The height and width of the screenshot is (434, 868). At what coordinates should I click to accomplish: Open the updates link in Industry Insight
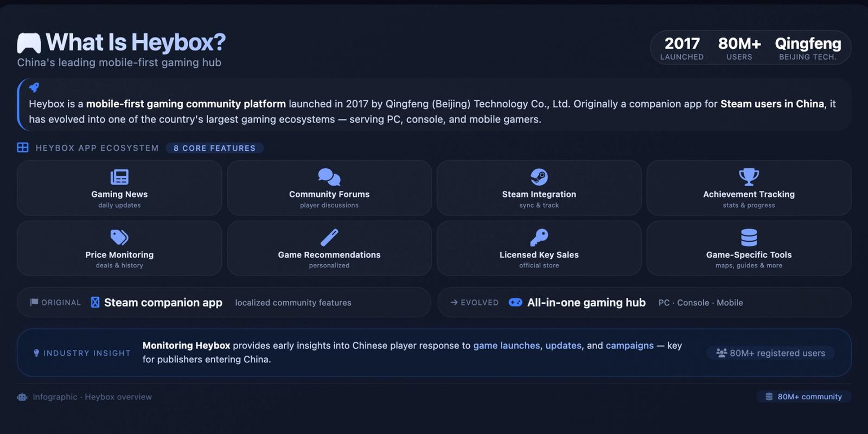click(x=563, y=346)
